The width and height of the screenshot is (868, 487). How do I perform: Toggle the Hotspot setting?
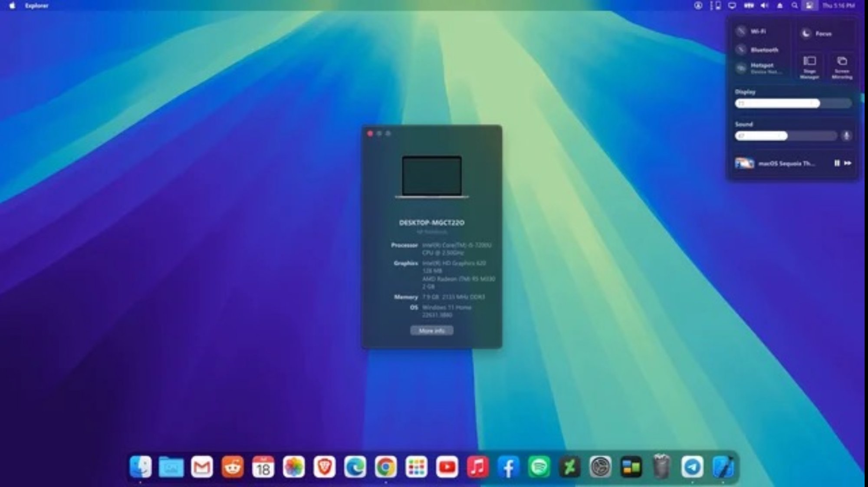tap(741, 68)
